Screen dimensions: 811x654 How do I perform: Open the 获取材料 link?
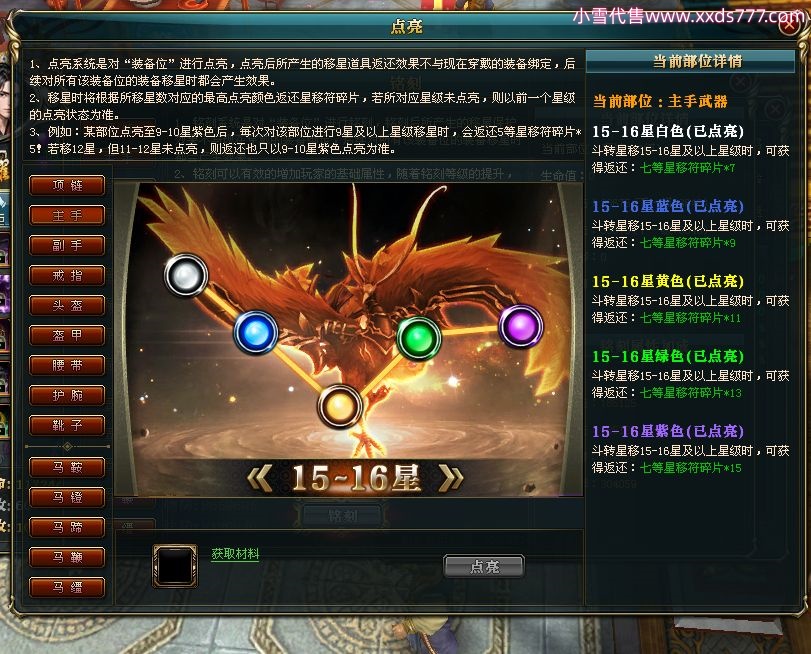tap(235, 554)
